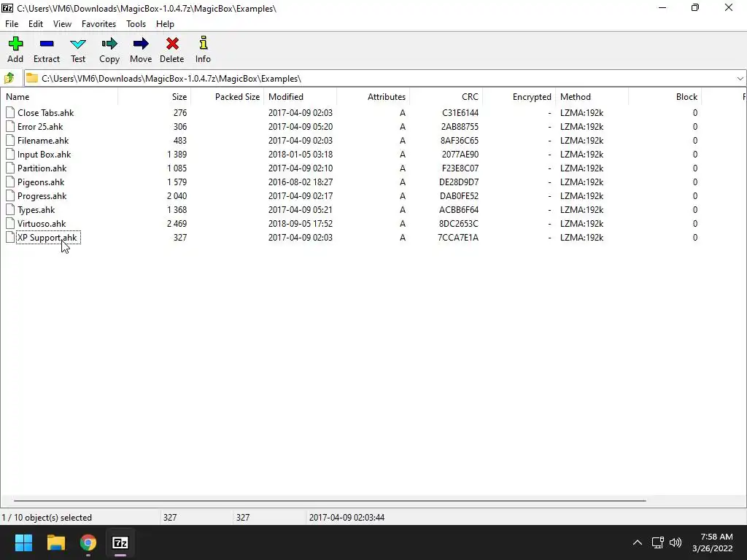This screenshot has height=560, width=747.
Task: Open the volume control in system tray
Action: pos(675,542)
